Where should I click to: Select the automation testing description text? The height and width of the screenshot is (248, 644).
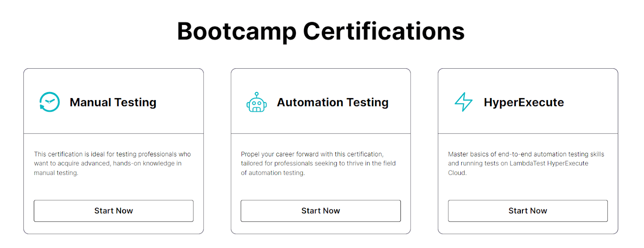(x=318, y=163)
